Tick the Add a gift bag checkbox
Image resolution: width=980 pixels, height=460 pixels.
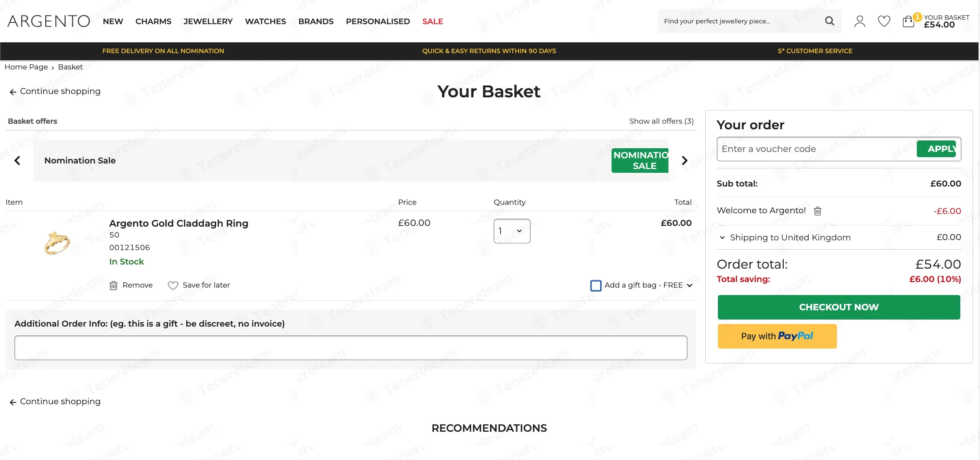tap(596, 285)
